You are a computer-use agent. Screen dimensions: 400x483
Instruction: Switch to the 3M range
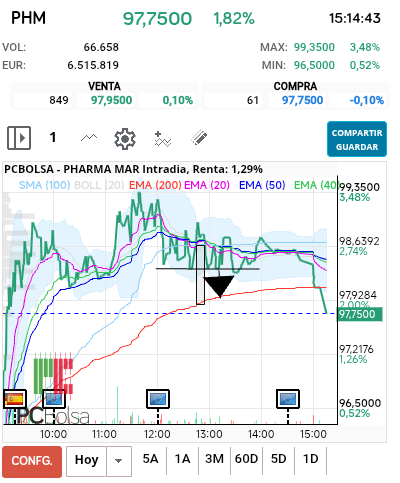click(x=214, y=459)
